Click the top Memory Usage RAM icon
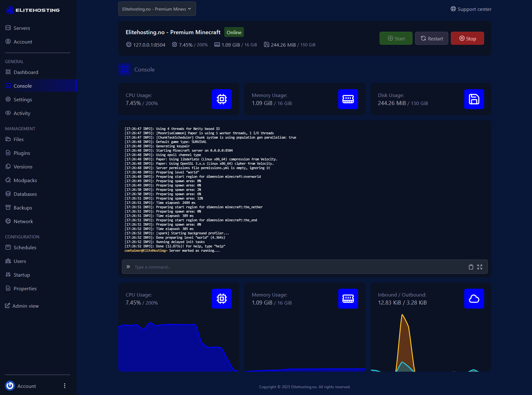Screen dimensions: 532x395 tap(348, 99)
